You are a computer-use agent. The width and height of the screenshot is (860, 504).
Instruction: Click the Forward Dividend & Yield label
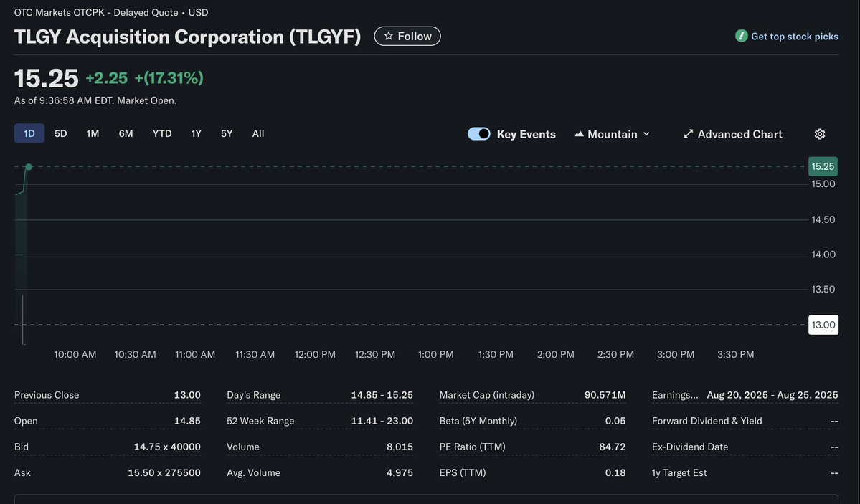707,421
